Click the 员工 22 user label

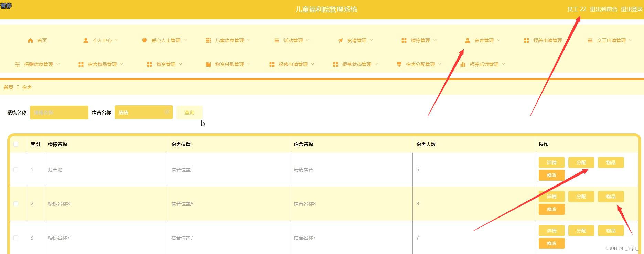tap(577, 9)
